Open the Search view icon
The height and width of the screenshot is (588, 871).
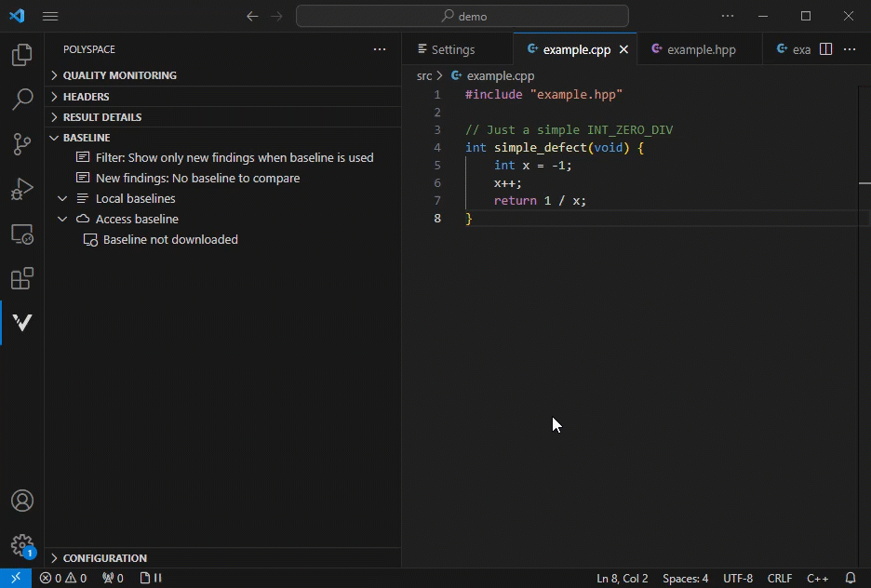pos(21,100)
